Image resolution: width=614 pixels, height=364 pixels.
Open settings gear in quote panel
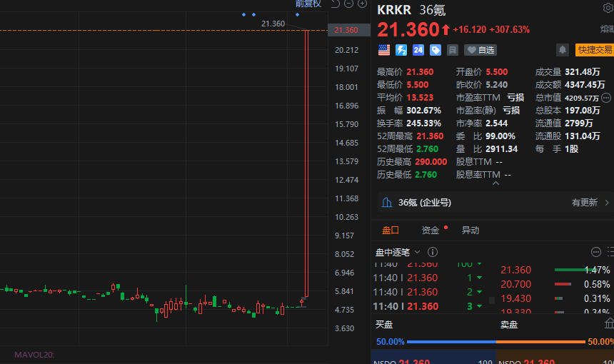click(608, 8)
